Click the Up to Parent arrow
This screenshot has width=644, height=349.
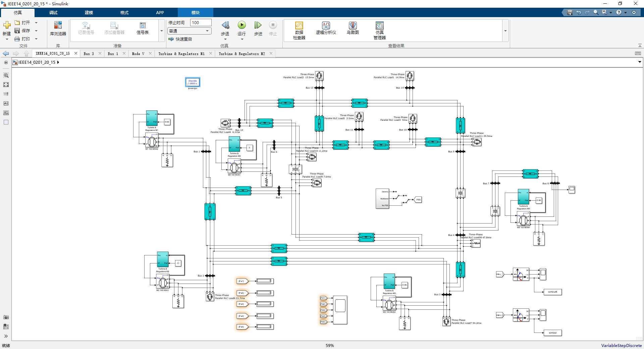[26, 53]
